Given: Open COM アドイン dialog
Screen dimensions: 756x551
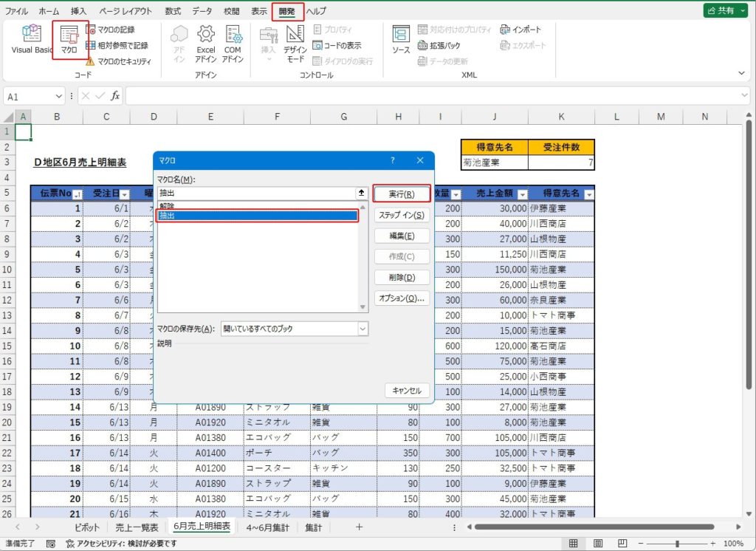Looking at the screenshot, I should 233,43.
